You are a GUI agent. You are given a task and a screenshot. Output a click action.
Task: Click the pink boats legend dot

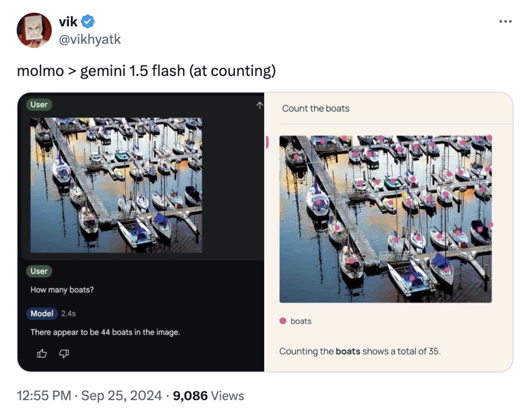(283, 321)
